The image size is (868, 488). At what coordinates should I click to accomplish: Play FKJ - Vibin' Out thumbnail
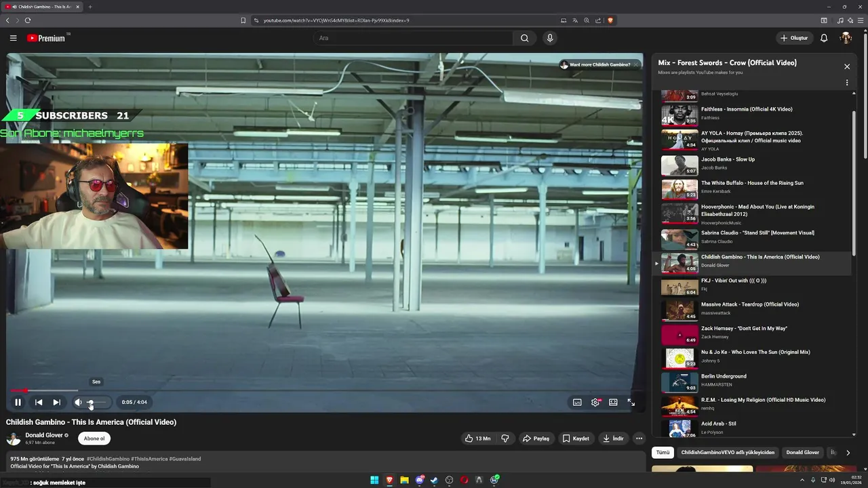click(679, 287)
